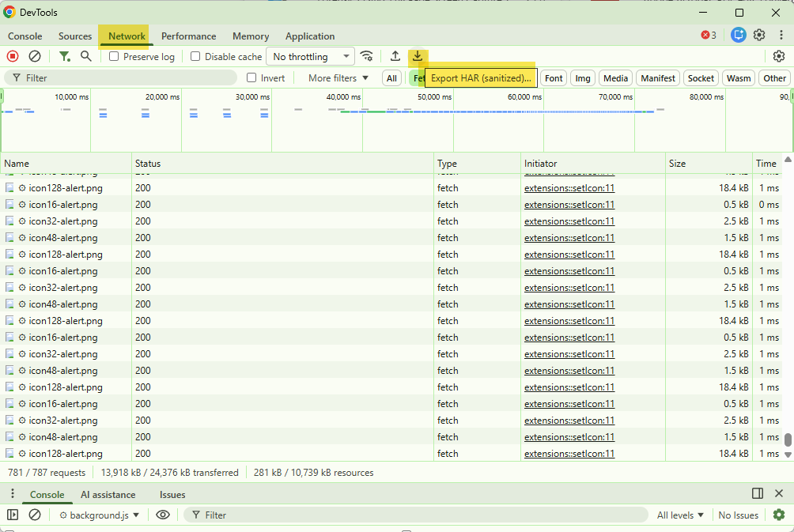Click the network Filter text field

tap(120, 78)
